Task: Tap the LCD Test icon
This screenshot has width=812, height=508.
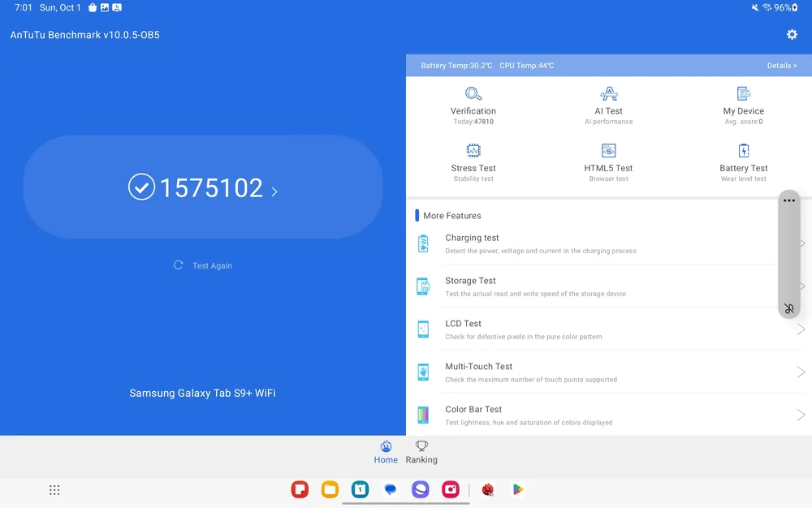Action: (x=423, y=329)
